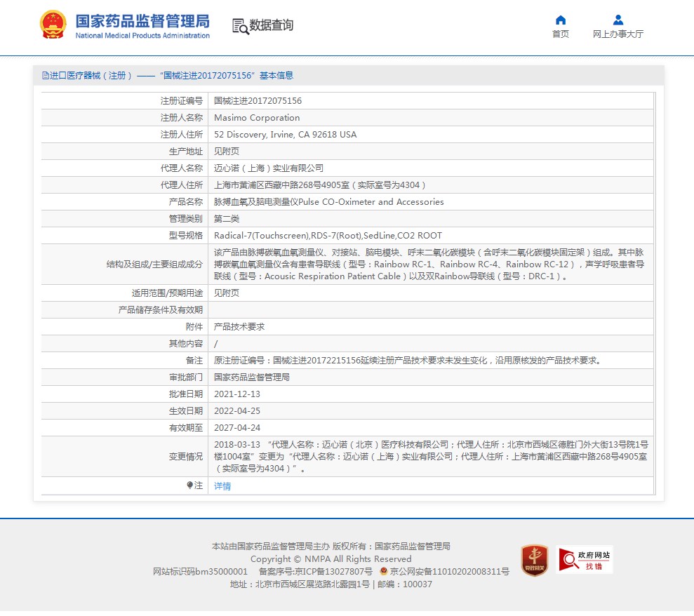Click the 注册人住所 row label
Viewport: 694px width, 616px height.
pyautogui.click(x=182, y=135)
